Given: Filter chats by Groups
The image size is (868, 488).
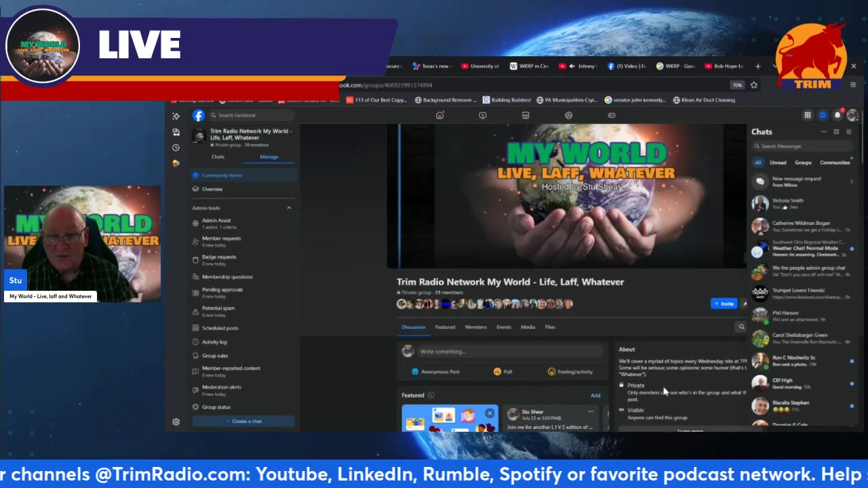Looking at the screenshot, I should coord(804,163).
